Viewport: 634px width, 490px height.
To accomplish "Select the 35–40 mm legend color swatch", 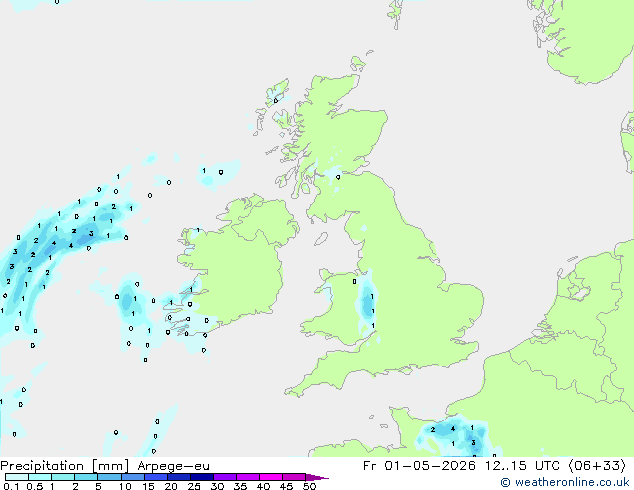I will 248,477.
